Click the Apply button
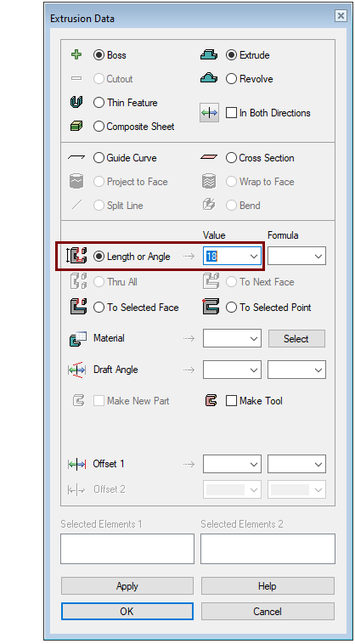Image resolution: width=355 pixels, height=644 pixels. tap(127, 586)
